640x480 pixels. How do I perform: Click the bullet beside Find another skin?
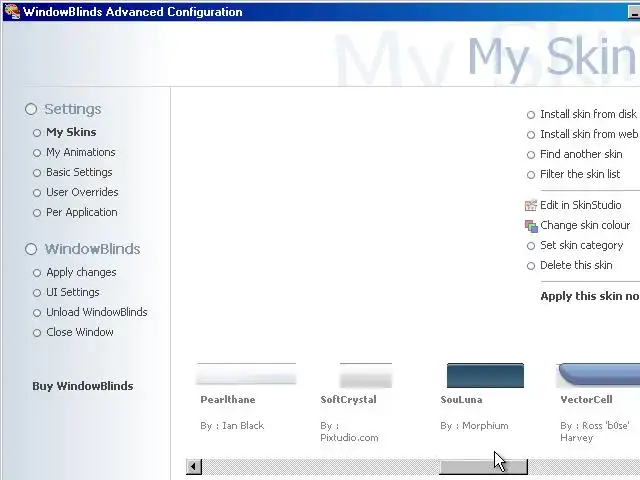[x=531, y=155]
